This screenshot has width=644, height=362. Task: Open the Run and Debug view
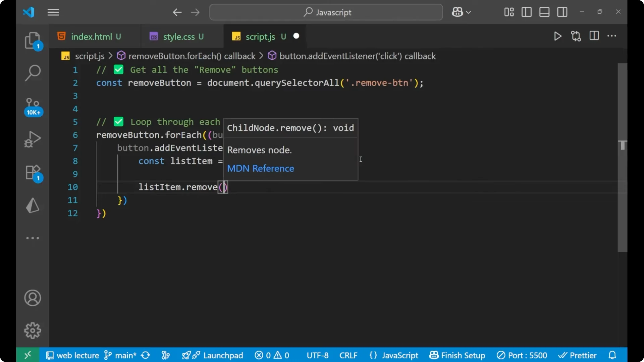coord(33,139)
